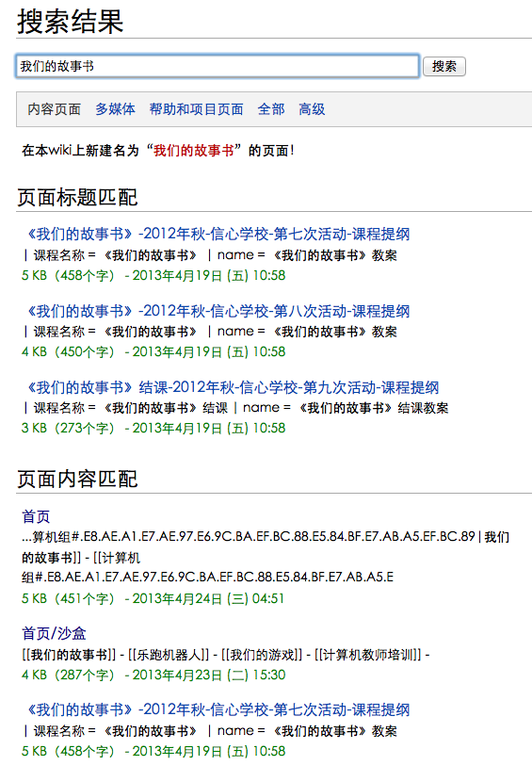This screenshot has height=765, width=532.
Task: Focus the search input containing 我们的故事书
Action: coord(218,66)
